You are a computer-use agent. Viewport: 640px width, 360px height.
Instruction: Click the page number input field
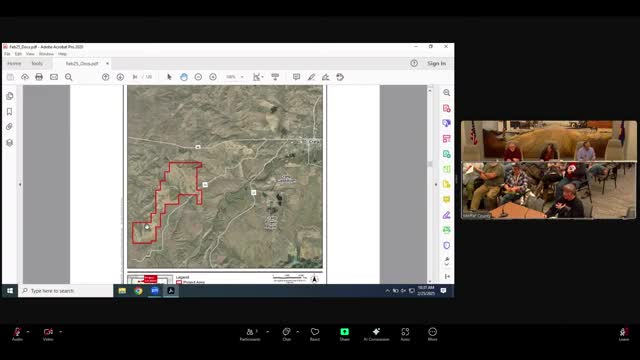(x=136, y=77)
